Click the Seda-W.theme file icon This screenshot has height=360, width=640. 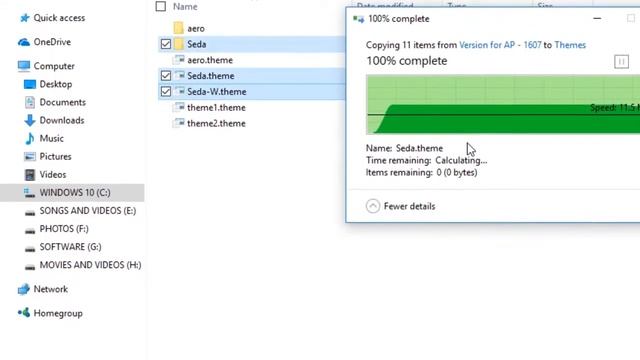pos(178,92)
